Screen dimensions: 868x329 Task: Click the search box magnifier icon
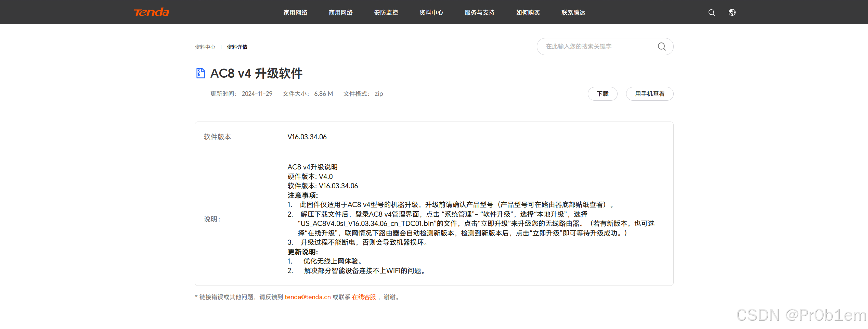[662, 47]
